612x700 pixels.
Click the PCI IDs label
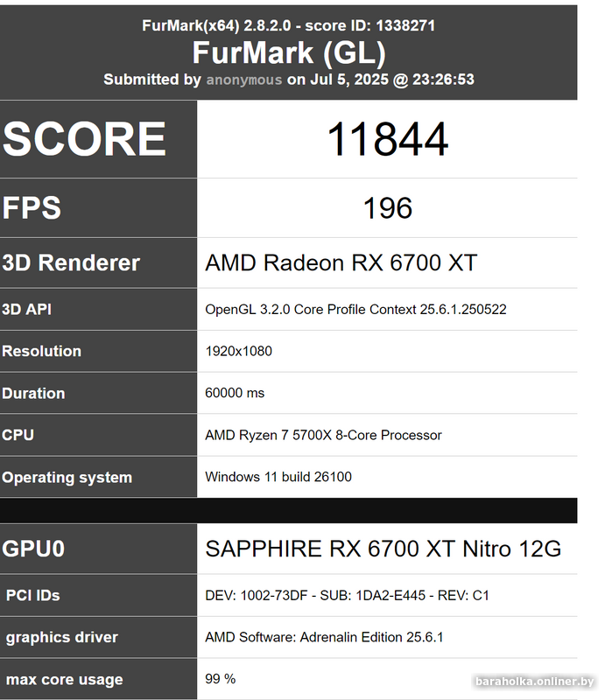tap(33, 595)
